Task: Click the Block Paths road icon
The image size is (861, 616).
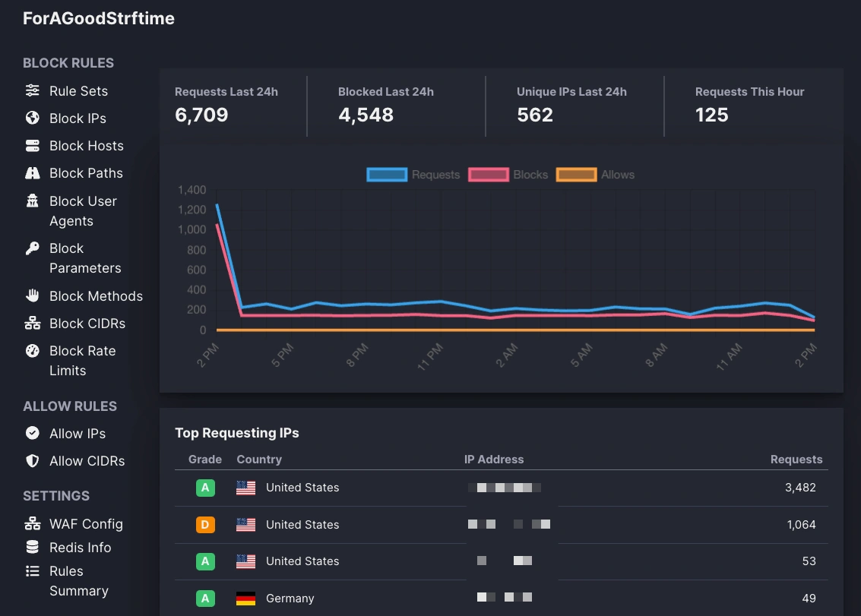Action: tap(33, 173)
